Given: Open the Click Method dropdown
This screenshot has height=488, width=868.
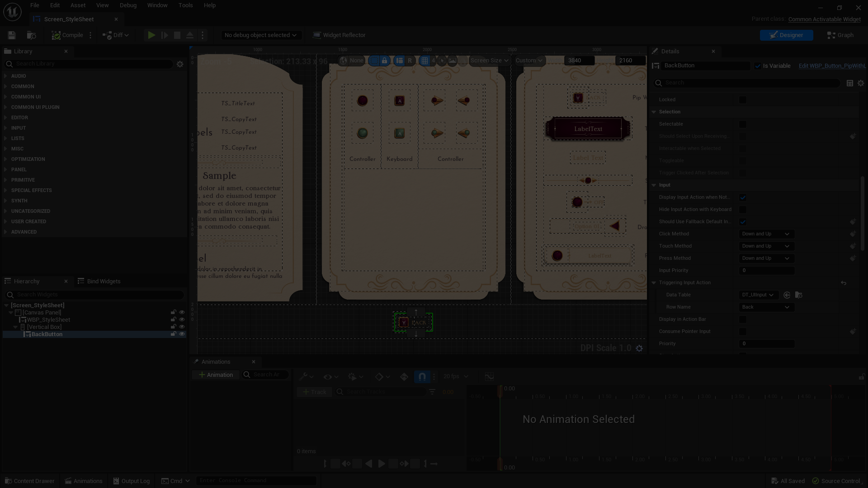Looking at the screenshot, I should point(766,234).
